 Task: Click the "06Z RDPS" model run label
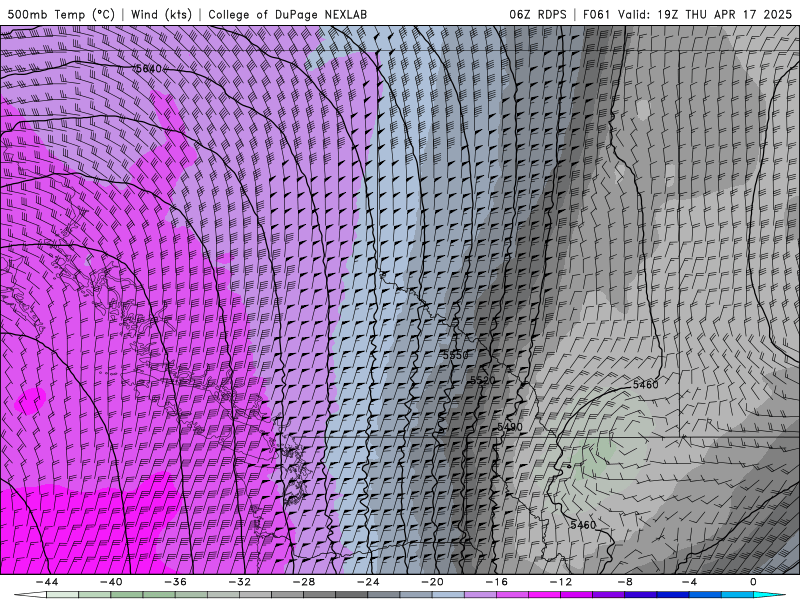(538, 14)
